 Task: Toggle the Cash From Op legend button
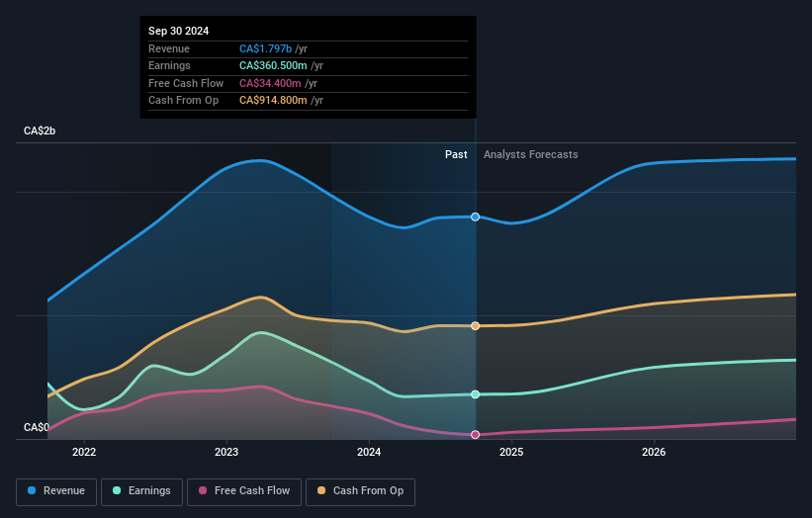coord(360,491)
